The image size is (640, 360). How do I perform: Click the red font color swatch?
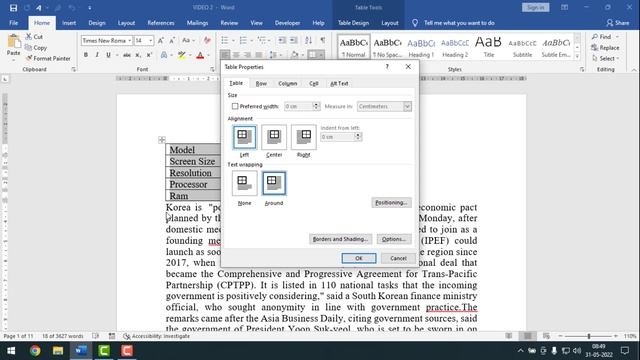[x=200, y=55]
